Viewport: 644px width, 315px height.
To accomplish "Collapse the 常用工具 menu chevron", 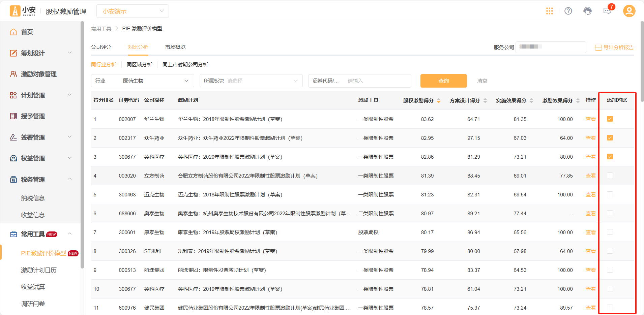I will [70, 233].
